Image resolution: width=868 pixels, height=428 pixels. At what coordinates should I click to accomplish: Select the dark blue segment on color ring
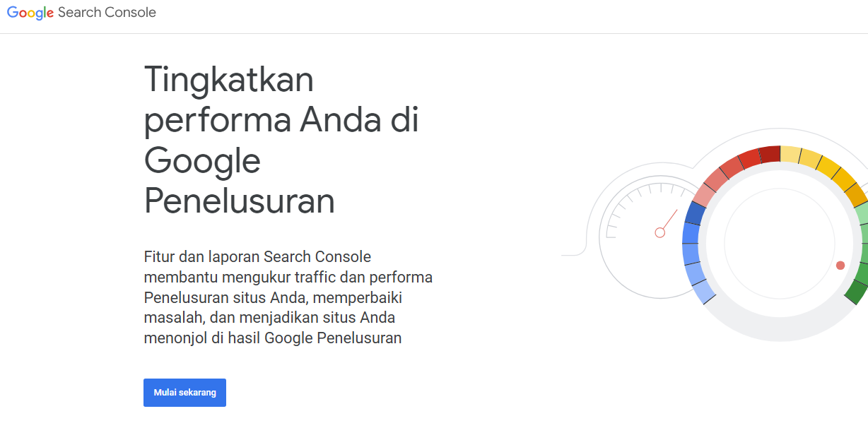tap(696, 213)
